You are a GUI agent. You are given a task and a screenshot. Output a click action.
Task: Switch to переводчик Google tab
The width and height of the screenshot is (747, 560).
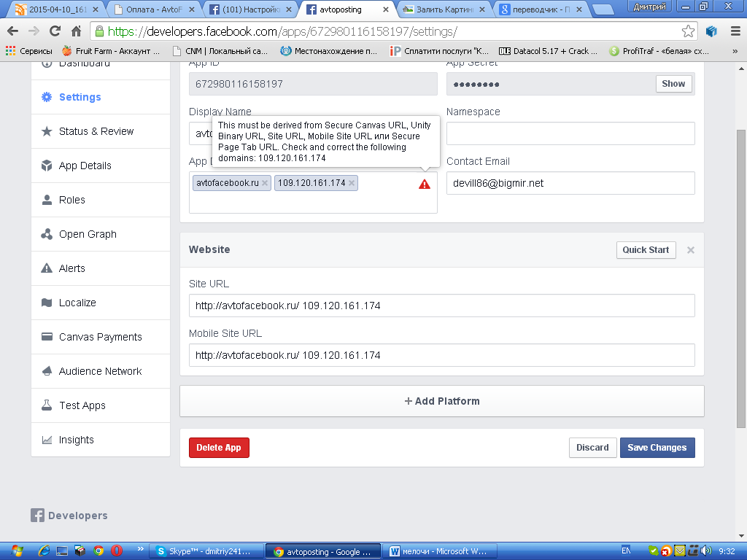[541, 9]
